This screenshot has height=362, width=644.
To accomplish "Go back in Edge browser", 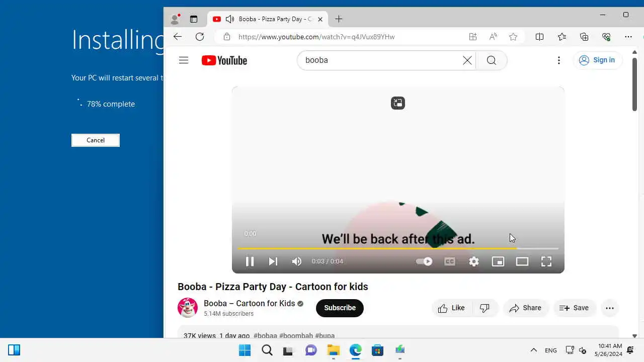I will coord(178,37).
